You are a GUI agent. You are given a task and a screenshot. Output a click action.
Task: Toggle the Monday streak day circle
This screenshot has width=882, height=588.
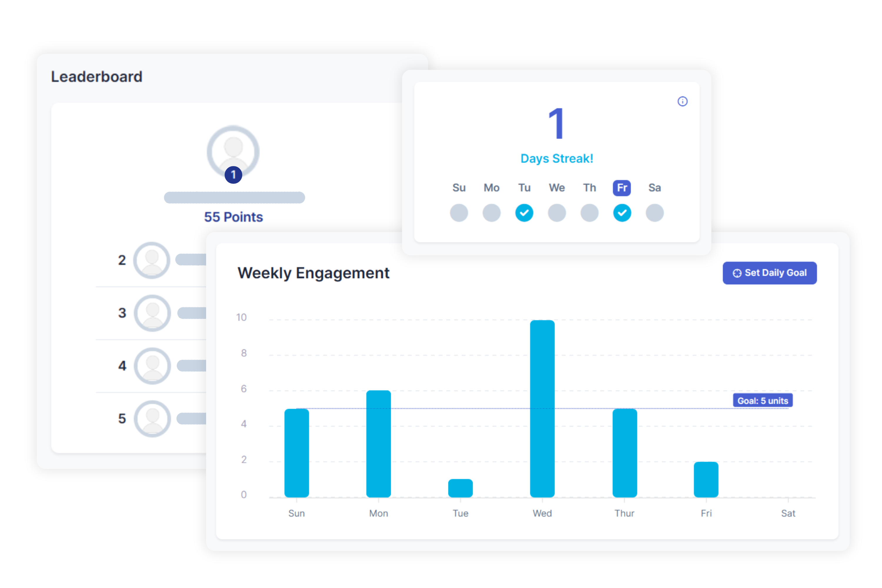(492, 213)
